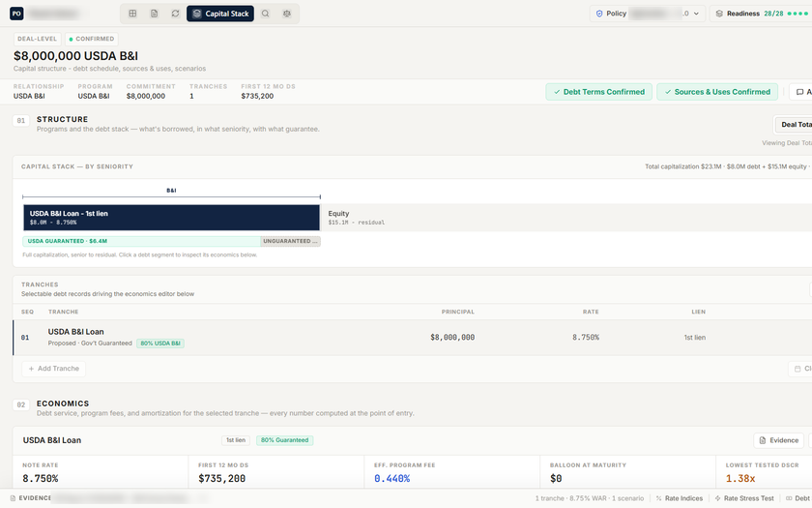Image resolution: width=812 pixels, height=508 pixels.
Task: Click the 8.750% rate cell
Action: point(585,338)
